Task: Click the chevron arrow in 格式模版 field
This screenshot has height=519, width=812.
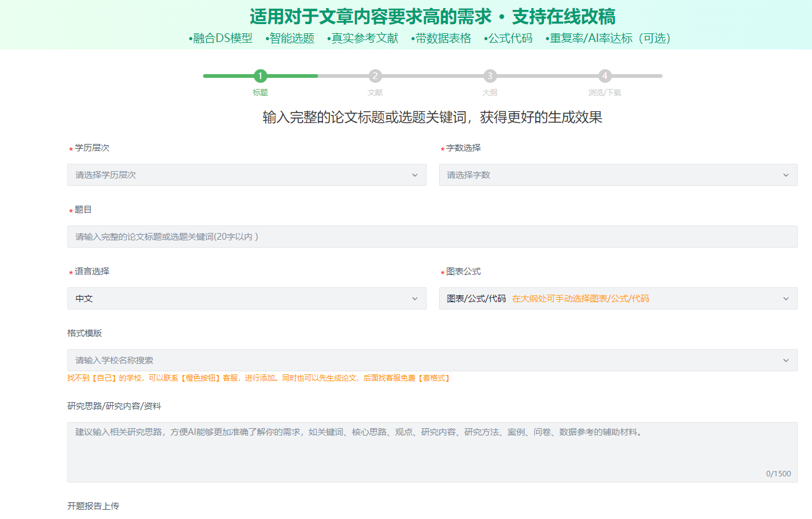Action: tap(785, 360)
